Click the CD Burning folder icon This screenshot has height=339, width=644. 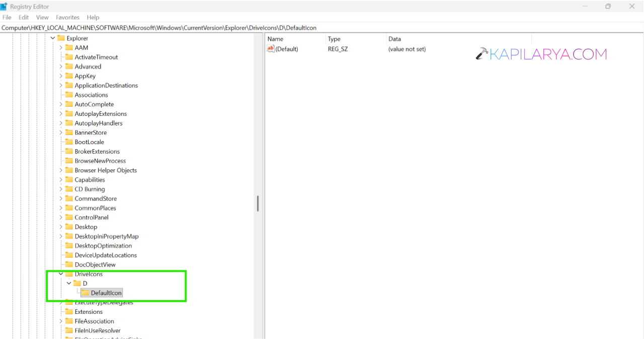69,189
